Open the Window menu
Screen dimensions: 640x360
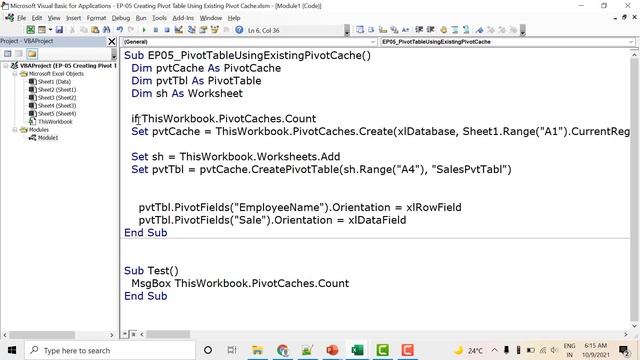[211, 18]
